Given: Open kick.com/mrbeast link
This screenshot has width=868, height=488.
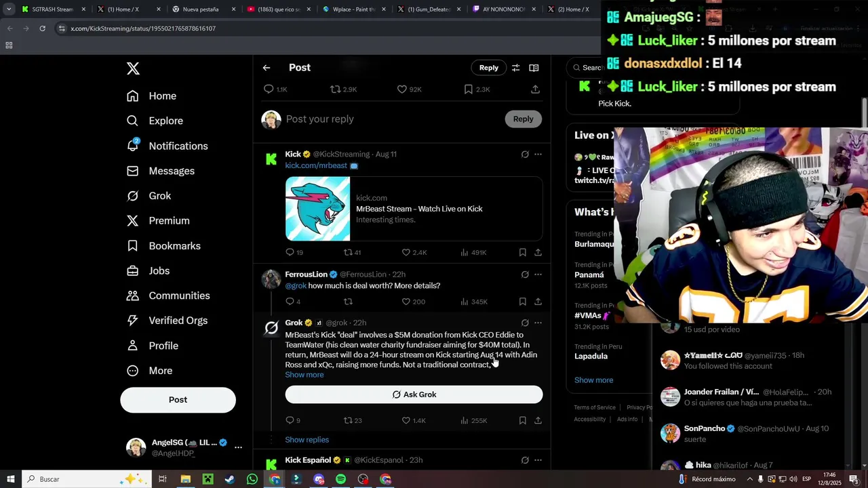Looking at the screenshot, I should [x=316, y=165].
